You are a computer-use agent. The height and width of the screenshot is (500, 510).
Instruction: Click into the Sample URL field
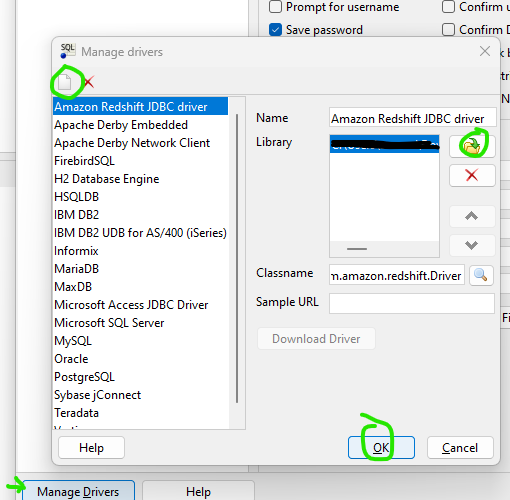(x=412, y=303)
